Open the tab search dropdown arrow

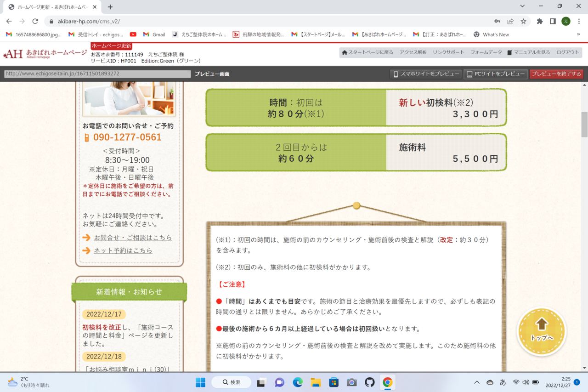(x=522, y=6)
